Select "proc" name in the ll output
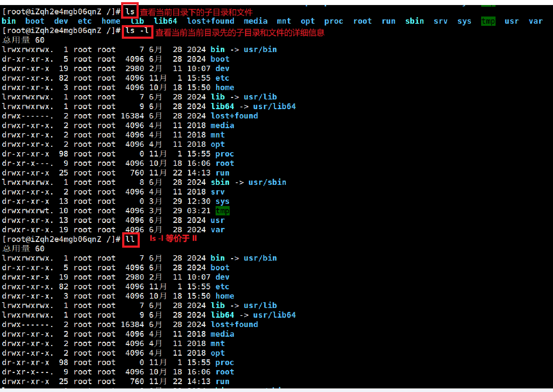 (x=225, y=363)
